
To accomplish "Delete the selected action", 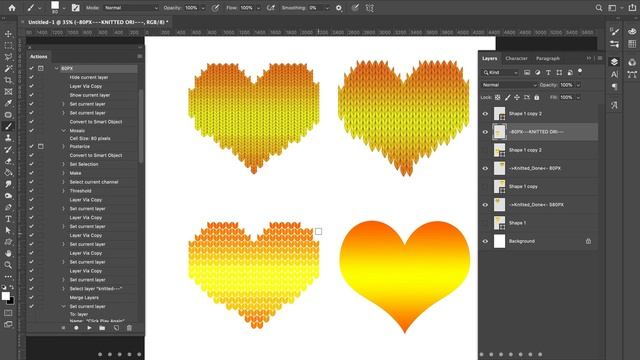I will (129, 328).
